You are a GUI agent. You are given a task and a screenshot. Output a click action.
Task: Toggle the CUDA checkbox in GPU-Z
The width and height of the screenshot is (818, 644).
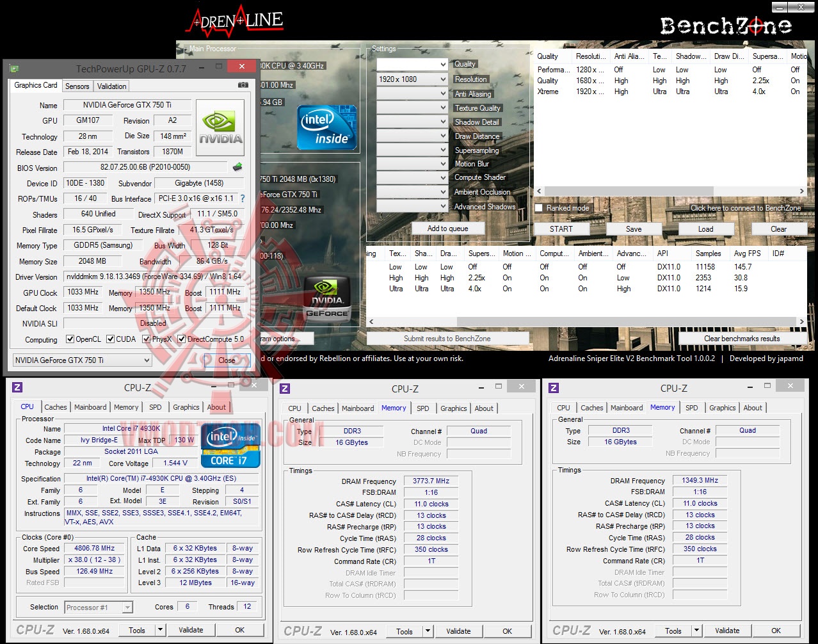[111, 339]
